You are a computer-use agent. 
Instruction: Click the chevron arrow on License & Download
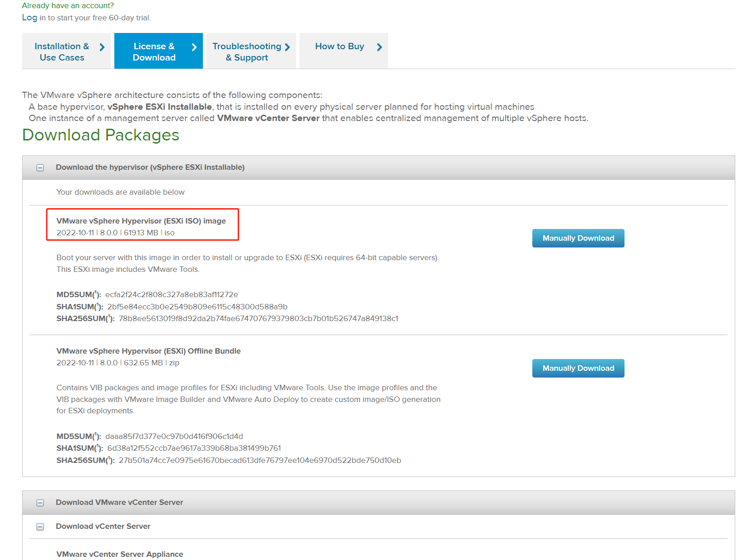click(194, 47)
